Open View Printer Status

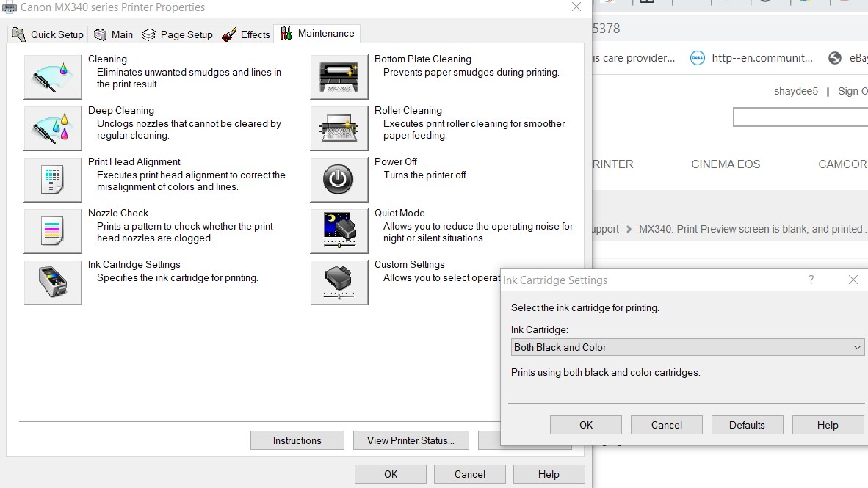point(411,440)
